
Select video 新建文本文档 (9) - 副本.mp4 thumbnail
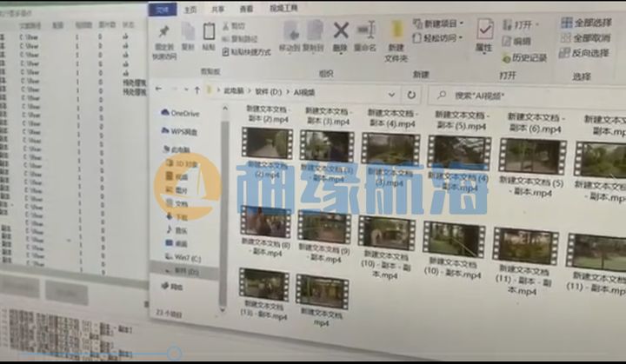(x=324, y=227)
